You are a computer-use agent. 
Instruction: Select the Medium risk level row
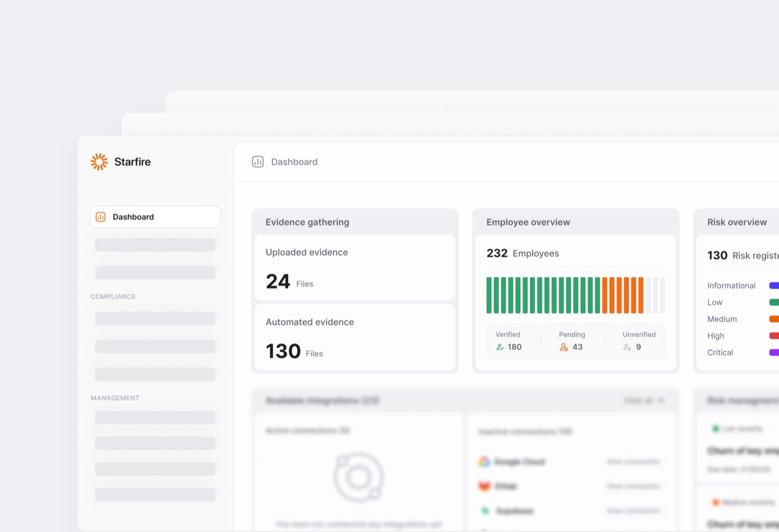743,319
